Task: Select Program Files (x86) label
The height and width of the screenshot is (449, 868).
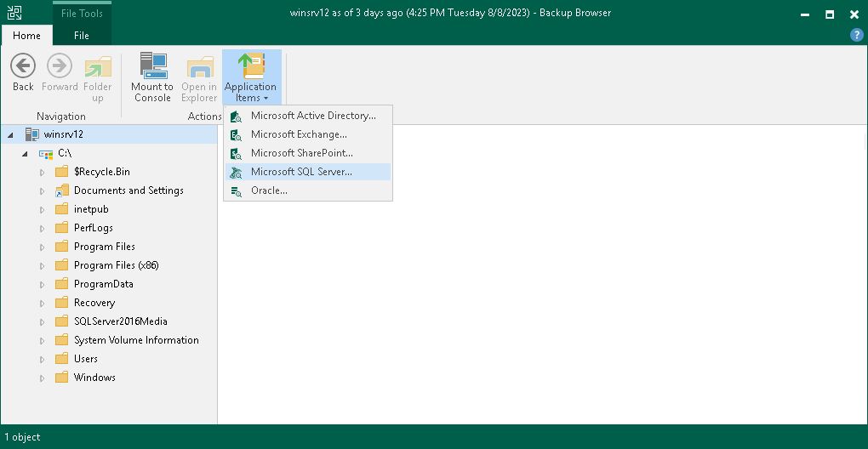Action: point(117,265)
